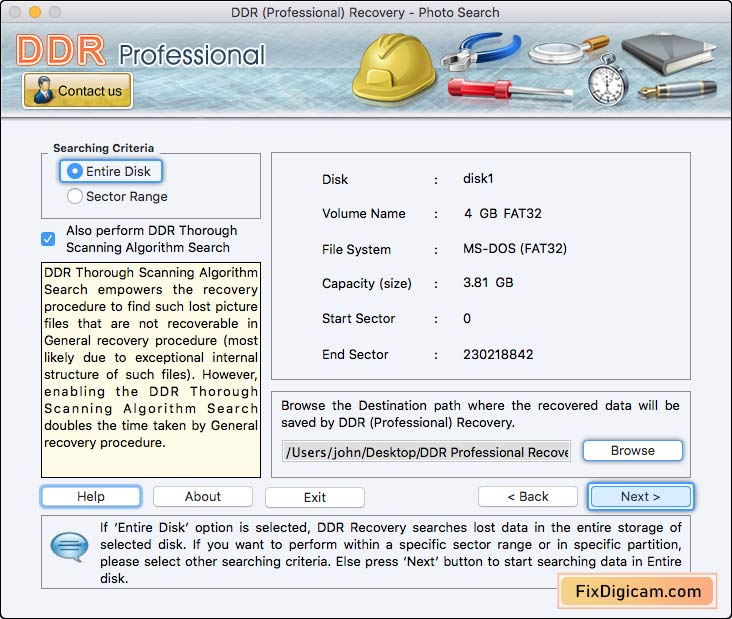This screenshot has width=732, height=619.
Task: Proceed with the Next > button
Action: coord(640,497)
